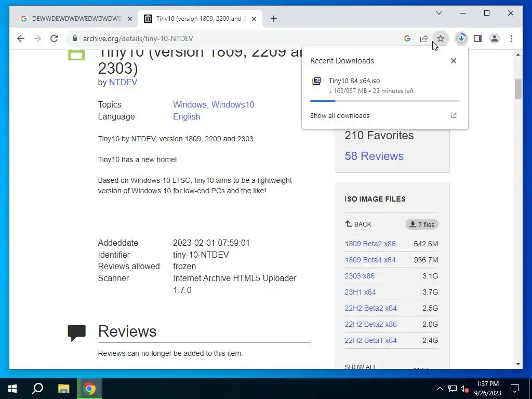Click scrollbar down arrow
This screenshot has width=532, height=399.
[518, 364]
